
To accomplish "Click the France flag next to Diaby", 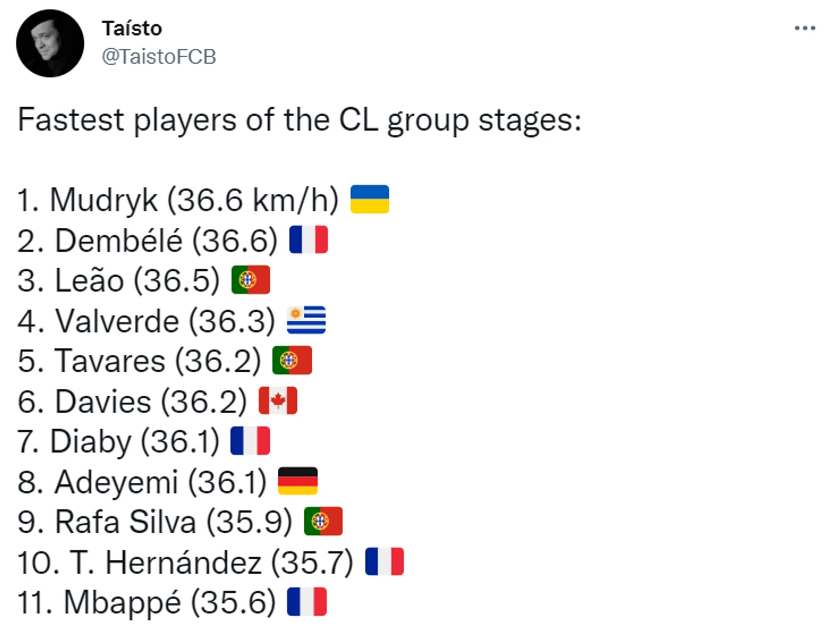I will (x=250, y=441).
